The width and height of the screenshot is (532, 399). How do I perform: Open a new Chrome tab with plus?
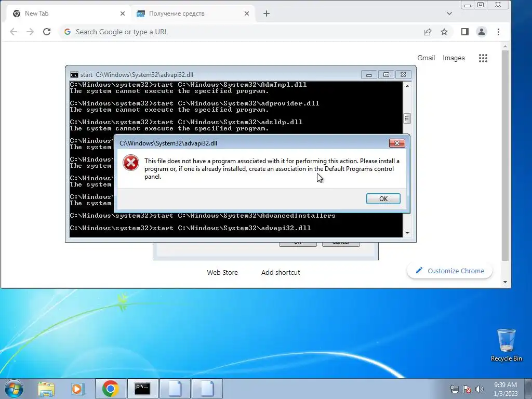267,14
